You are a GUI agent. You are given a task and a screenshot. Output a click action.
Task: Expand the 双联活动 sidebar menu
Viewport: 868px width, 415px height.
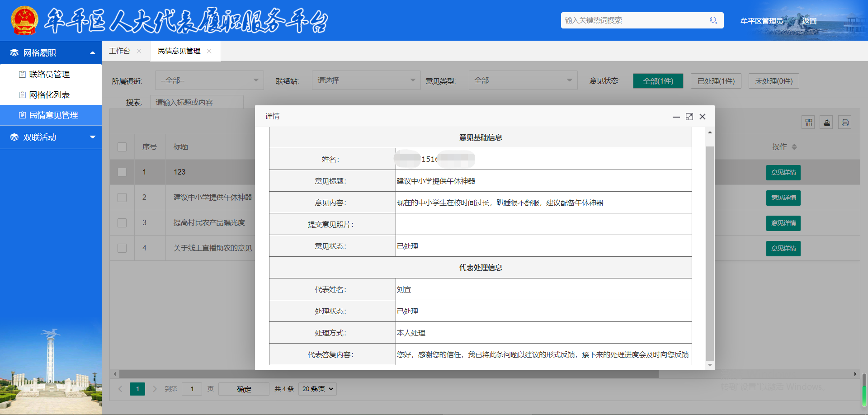pyautogui.click(x=51, y=137)
